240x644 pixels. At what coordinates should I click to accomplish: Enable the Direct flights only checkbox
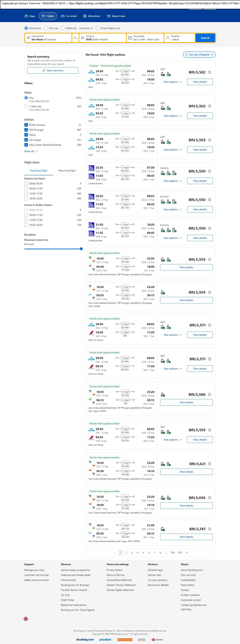pos(98,28)
